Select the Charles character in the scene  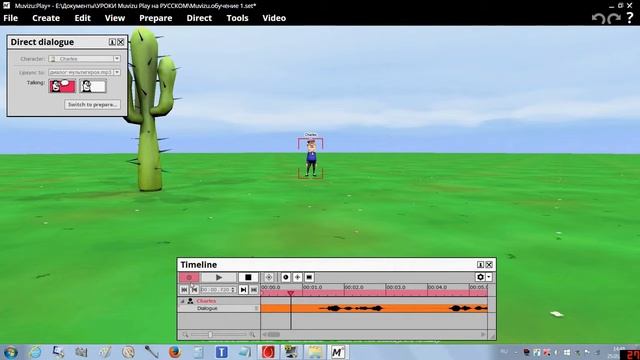click(x=311, y=158)
